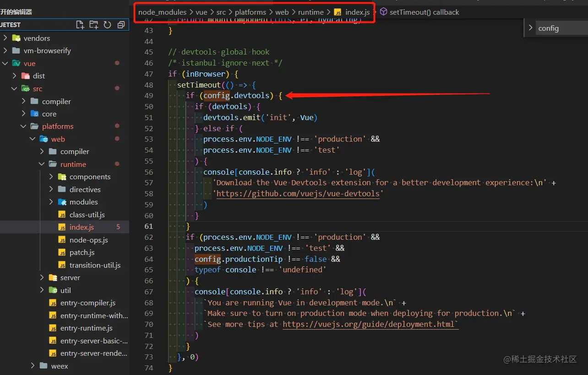Click the "5" problems badge on index.js
Viewport: 588px width, 375px height.
[x=118, y=227]
